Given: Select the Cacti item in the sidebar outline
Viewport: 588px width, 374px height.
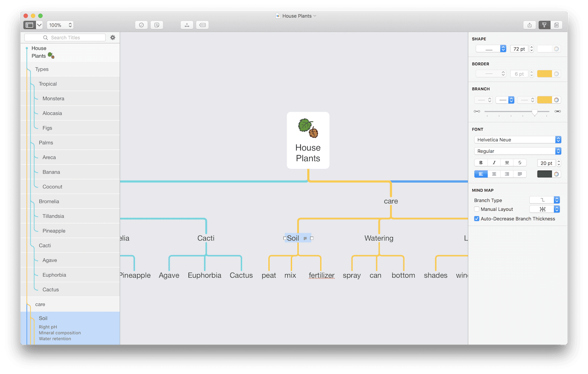Looking at the screenshot, I should pyautogui.click(x=45, y=245).
